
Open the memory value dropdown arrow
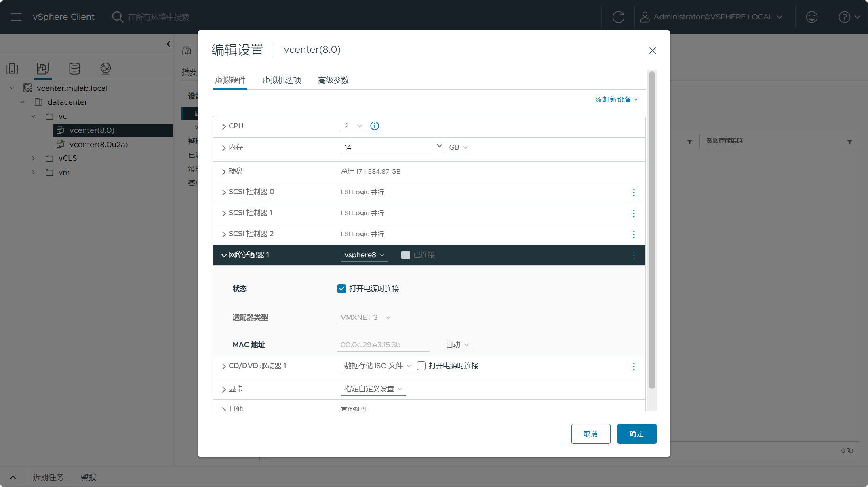(439, 146)
